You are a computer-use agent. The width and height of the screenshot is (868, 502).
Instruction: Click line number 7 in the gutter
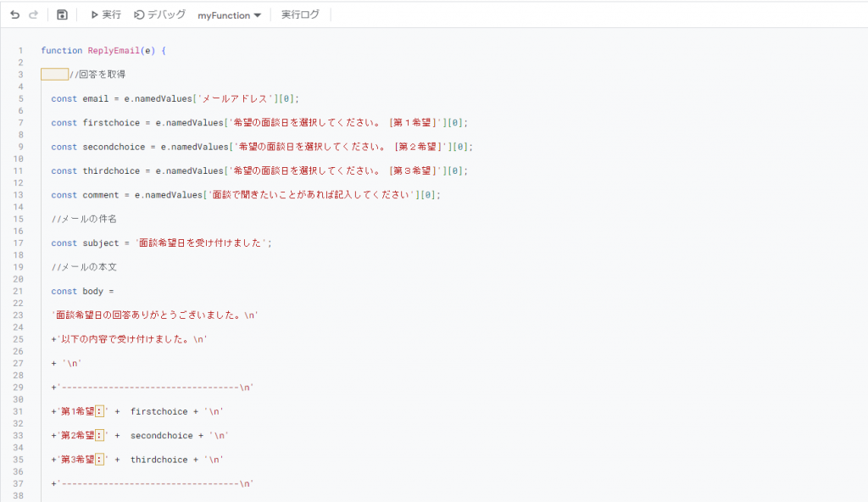20,122
